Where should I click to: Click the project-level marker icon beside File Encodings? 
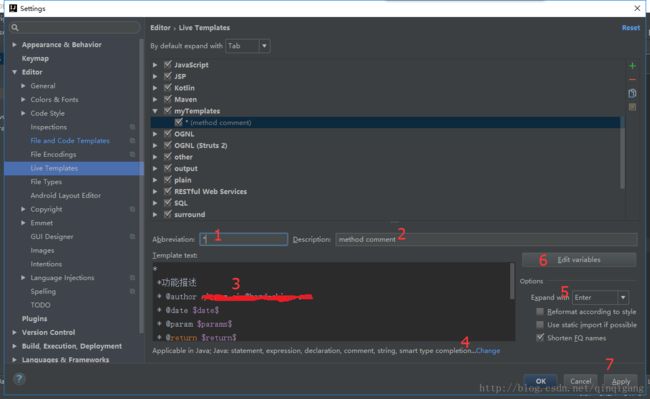pyautogui.click(x=132, y=154)
